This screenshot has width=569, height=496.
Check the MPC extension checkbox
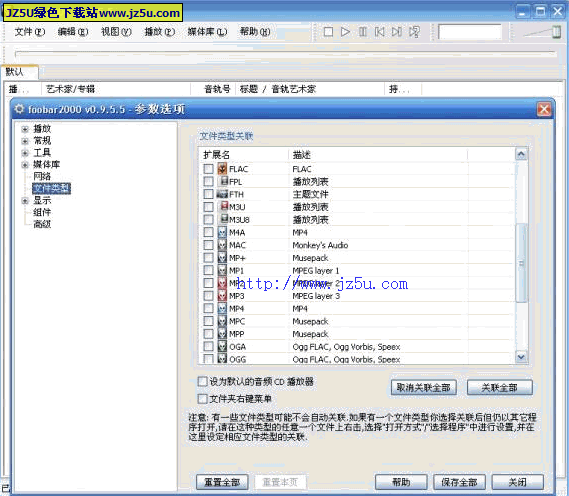click(x=208, y=321)
